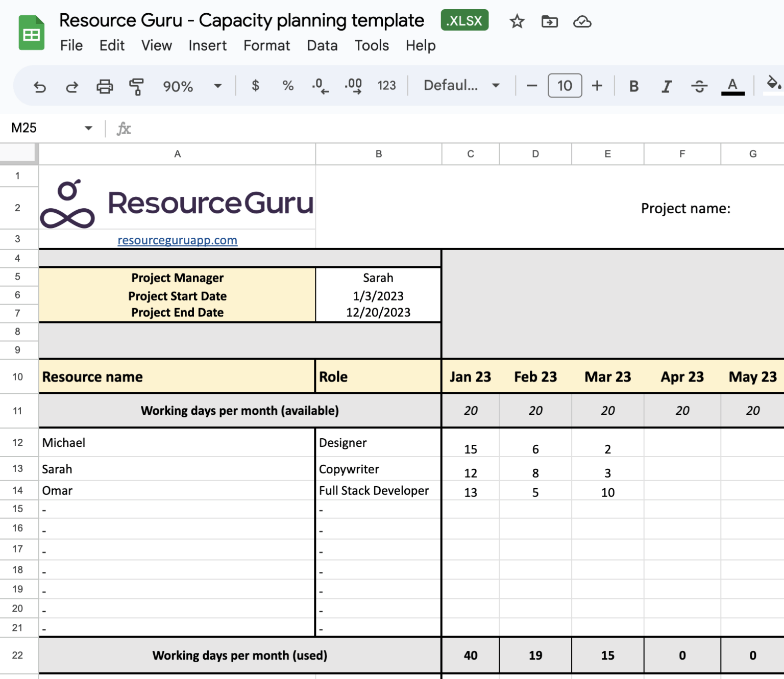Toggle strikethrough text formatting

(x=699, y=86)
